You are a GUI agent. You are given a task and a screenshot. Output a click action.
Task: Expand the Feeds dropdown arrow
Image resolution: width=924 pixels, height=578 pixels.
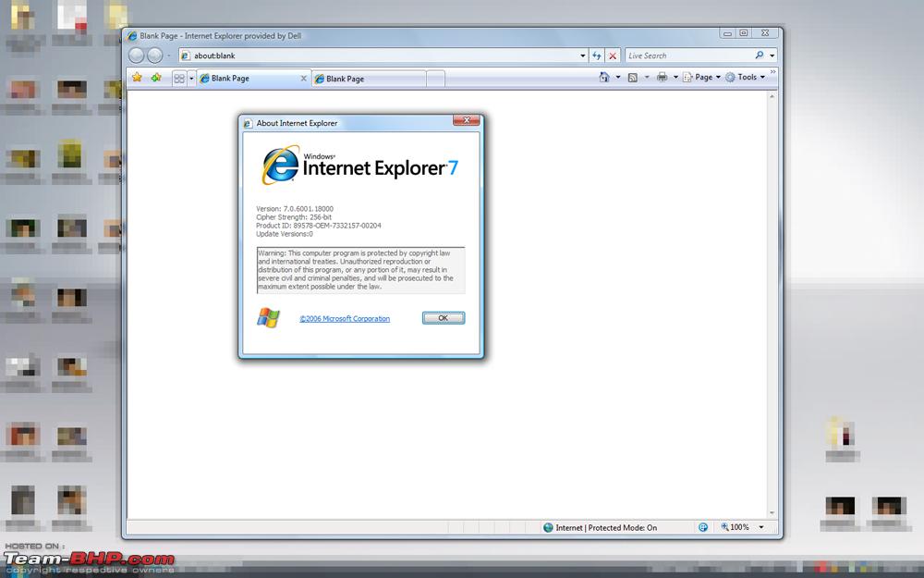coord(647,78)
